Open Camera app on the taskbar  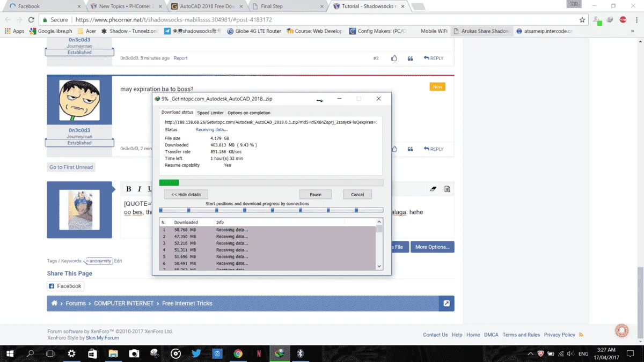[x=134, y=353]
